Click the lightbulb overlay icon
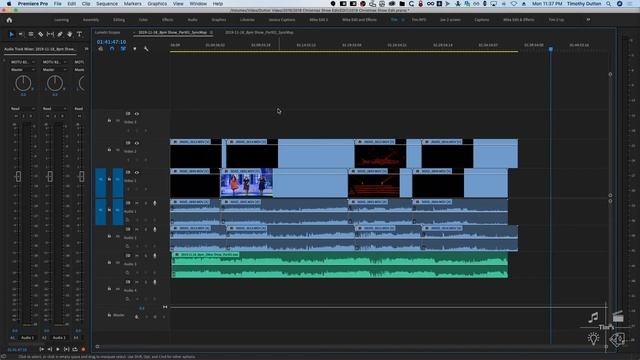This screenshot has height=360, width=640. pyautogui.click(x=593, y=338)
